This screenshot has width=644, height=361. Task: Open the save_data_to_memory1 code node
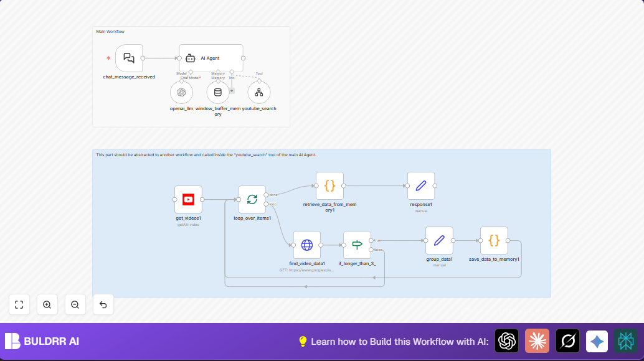tap(494, 240)
